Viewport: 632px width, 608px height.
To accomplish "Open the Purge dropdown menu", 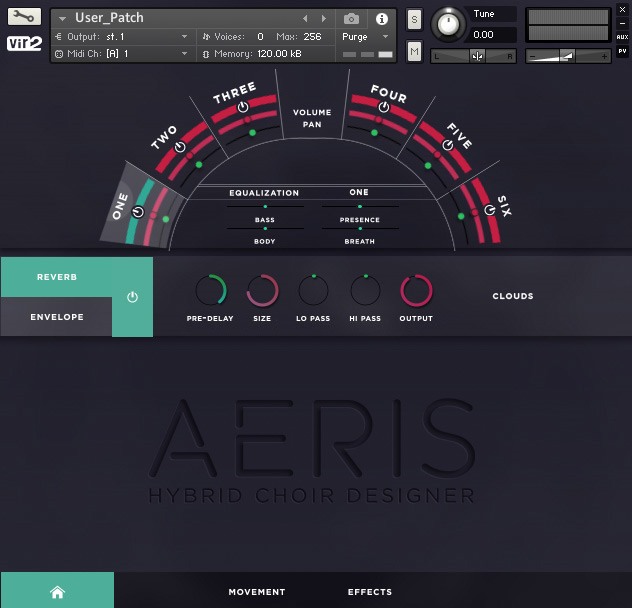I will pyautogui.click(x=385, y=37).
